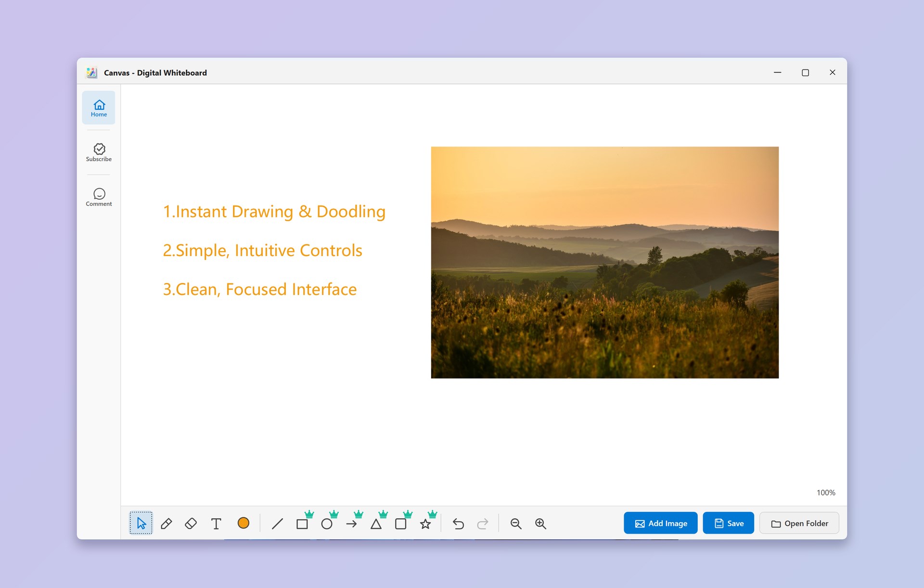Open the orange color picker swatch
Image resolution: width=924 pixels, height=588 pixels.
coord(244,523)
